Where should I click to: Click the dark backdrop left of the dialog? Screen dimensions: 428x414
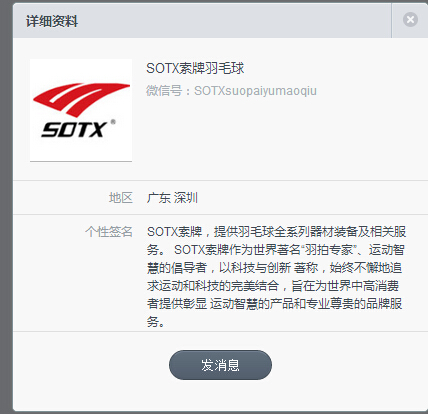click(6, 207)
